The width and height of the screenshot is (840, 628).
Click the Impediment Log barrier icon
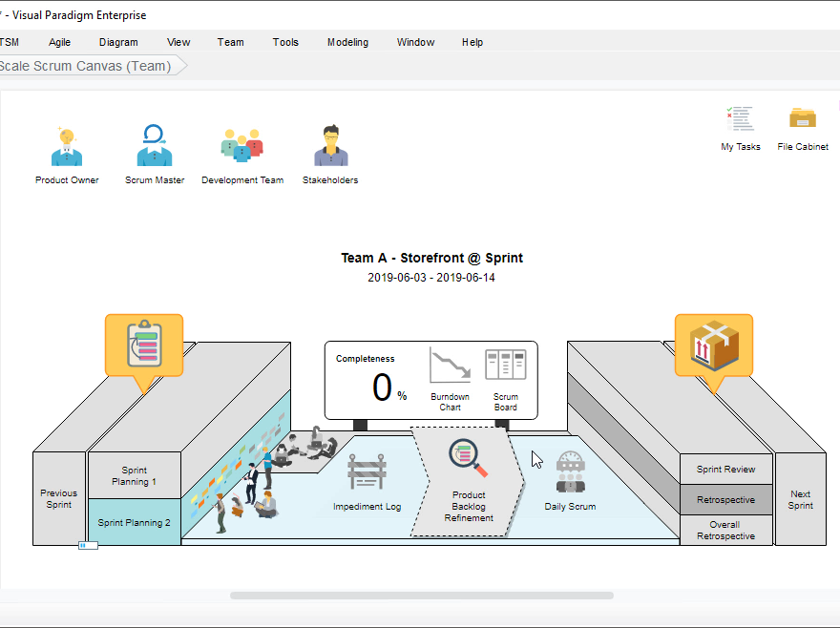367,471
